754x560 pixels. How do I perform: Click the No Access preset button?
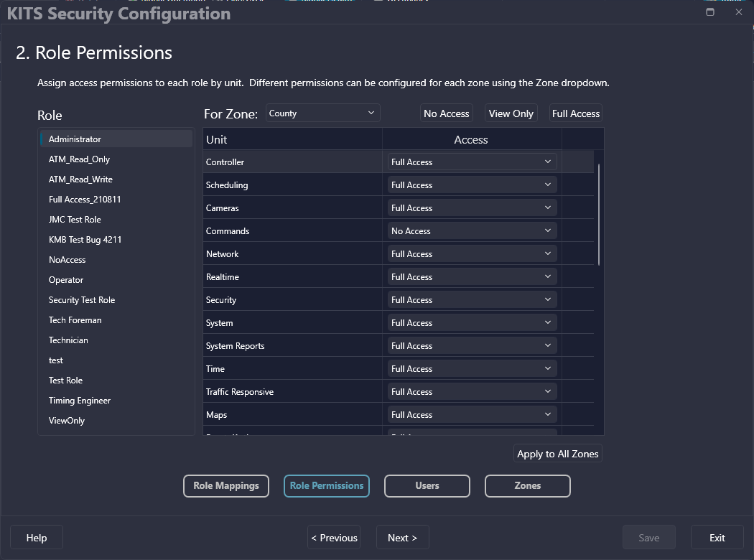pos(446,113)
